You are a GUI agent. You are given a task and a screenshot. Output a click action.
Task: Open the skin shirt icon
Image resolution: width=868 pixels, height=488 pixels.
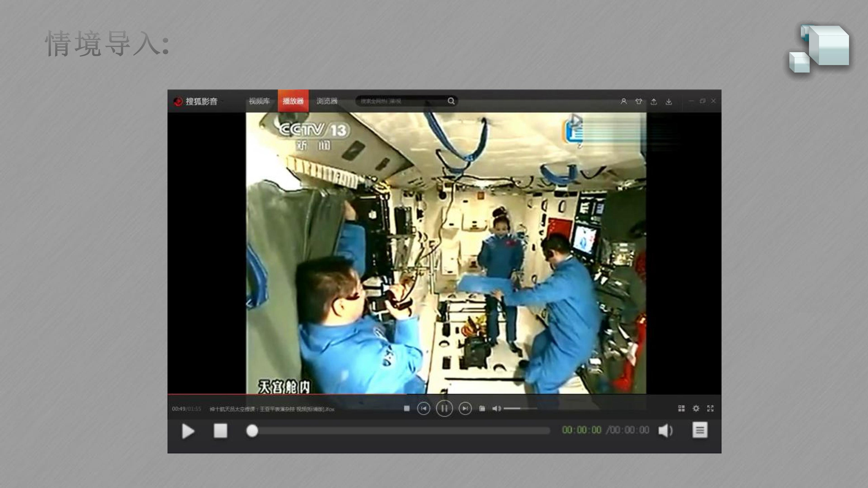click(639, 101)
